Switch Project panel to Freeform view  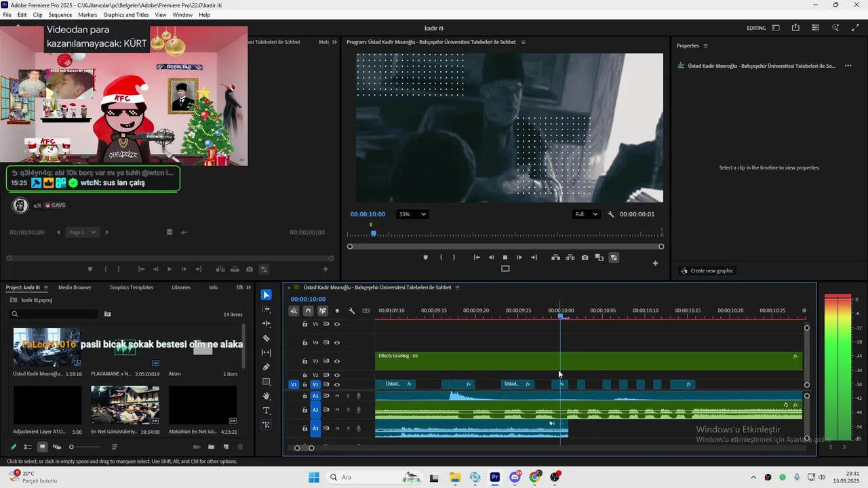coord(57,447)
